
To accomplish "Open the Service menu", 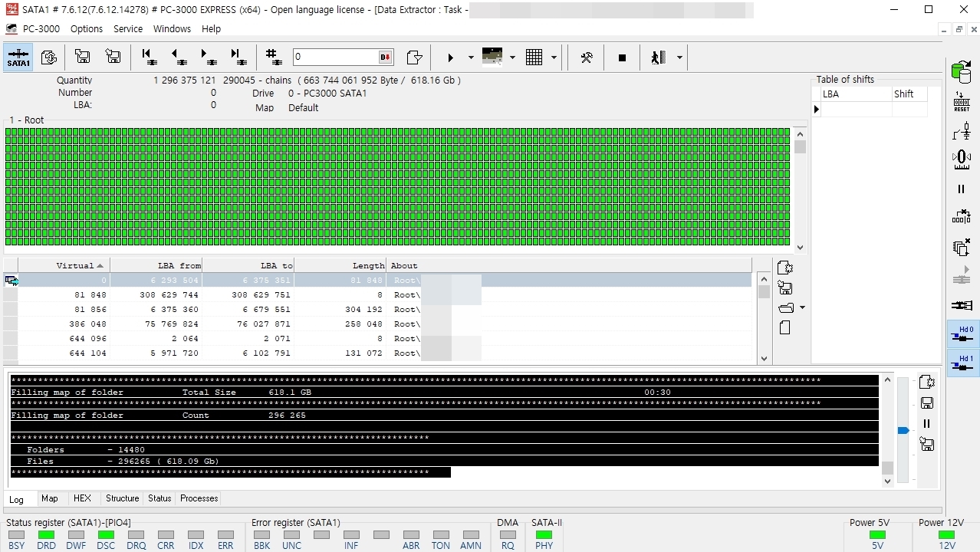I will [128, 28].
